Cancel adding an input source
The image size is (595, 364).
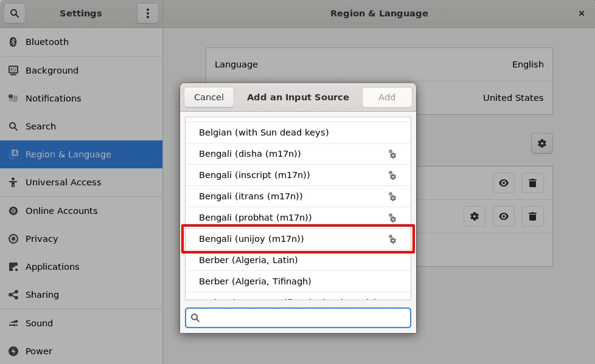click(209, 97)
